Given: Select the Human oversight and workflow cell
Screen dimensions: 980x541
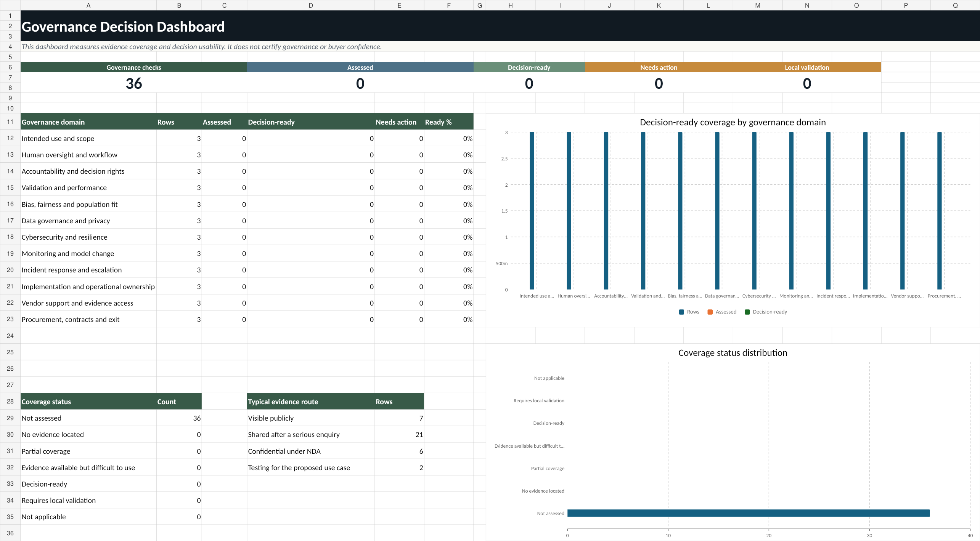Looking at the screenshot, I should [x=88, y=155].
